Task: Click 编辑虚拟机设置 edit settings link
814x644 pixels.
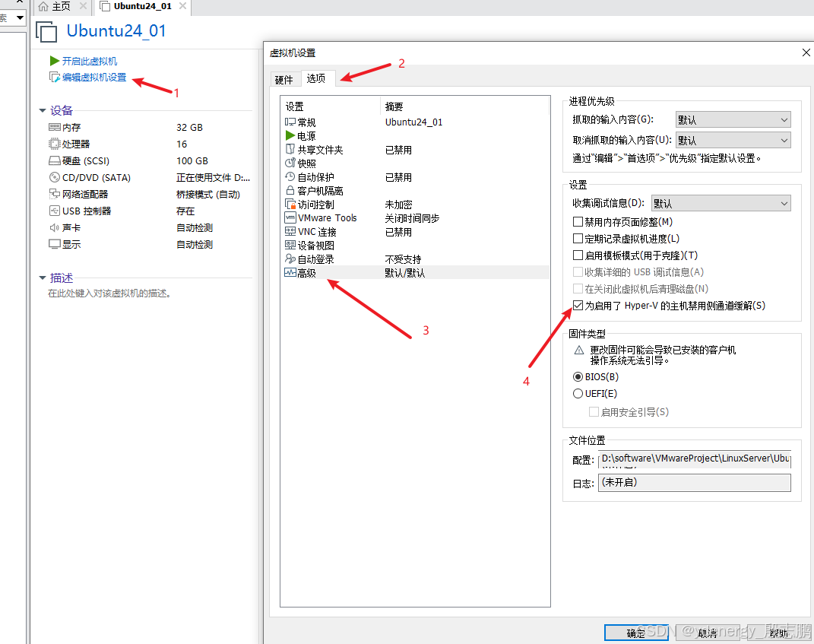Action: [94, 78]
